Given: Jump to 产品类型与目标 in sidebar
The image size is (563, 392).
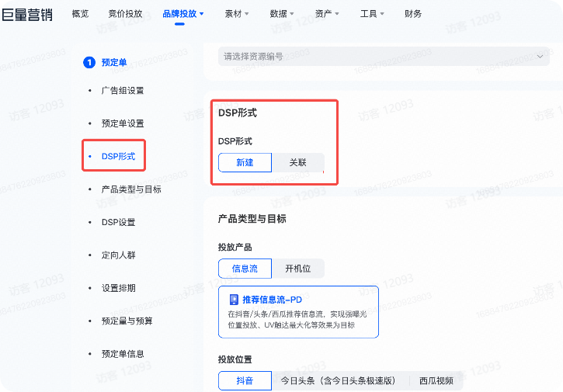Looking at the screenshot, I should tap(131, 189).
